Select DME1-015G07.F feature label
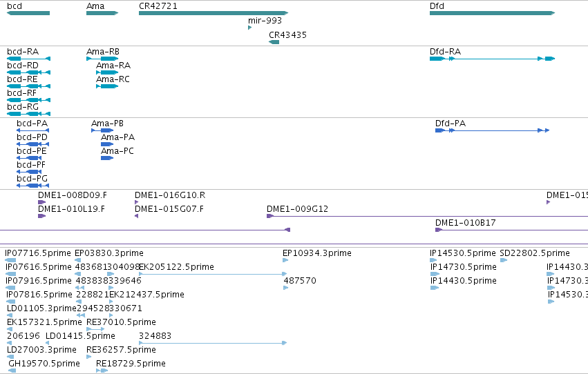The width and height of the screenshot is (588, 374). click(169, 209)
